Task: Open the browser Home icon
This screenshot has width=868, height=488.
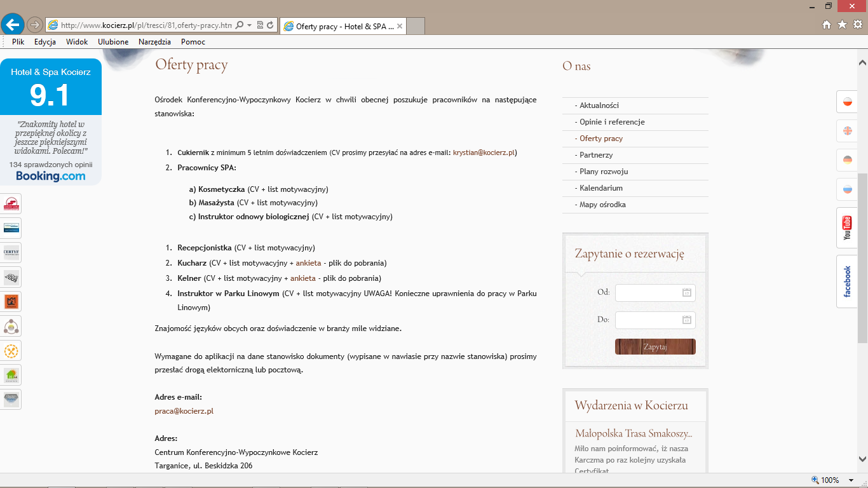Action: (x=826, y=25)
